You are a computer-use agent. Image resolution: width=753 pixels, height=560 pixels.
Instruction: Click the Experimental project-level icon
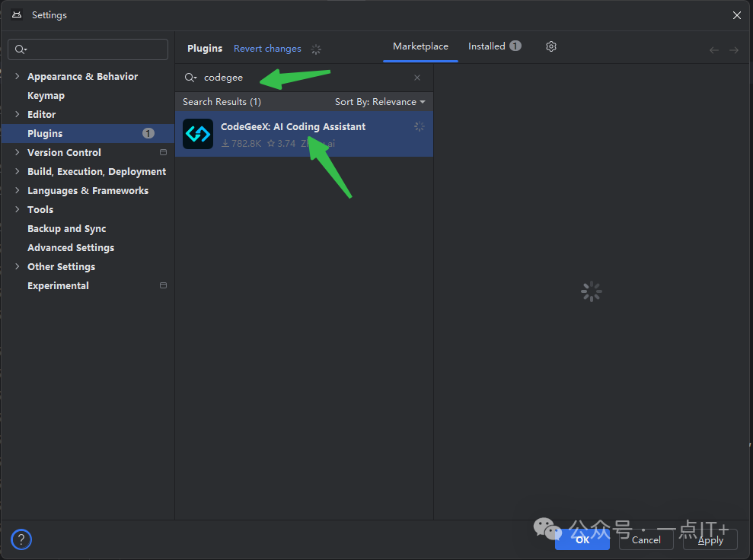tap(163, 285)
